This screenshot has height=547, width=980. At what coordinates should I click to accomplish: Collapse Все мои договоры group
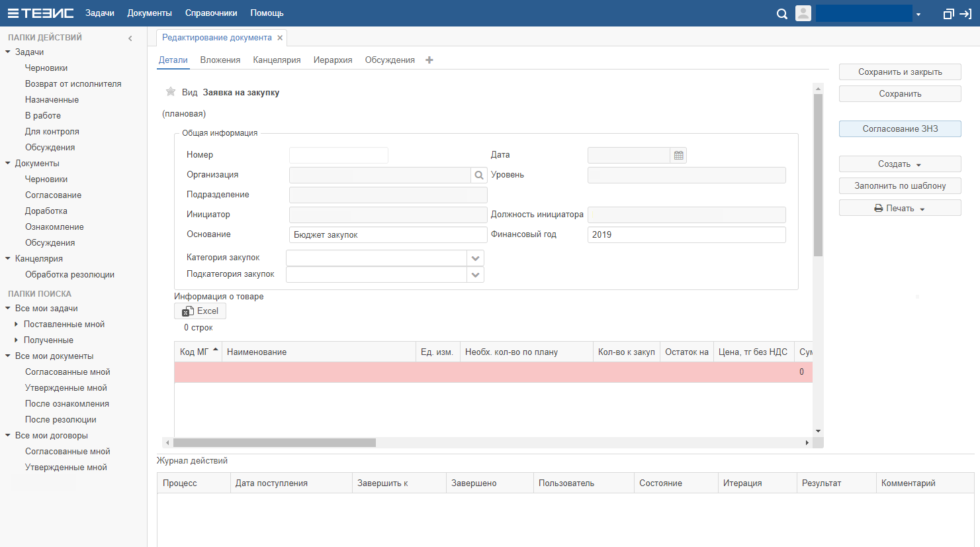click(x=8, y=435)
